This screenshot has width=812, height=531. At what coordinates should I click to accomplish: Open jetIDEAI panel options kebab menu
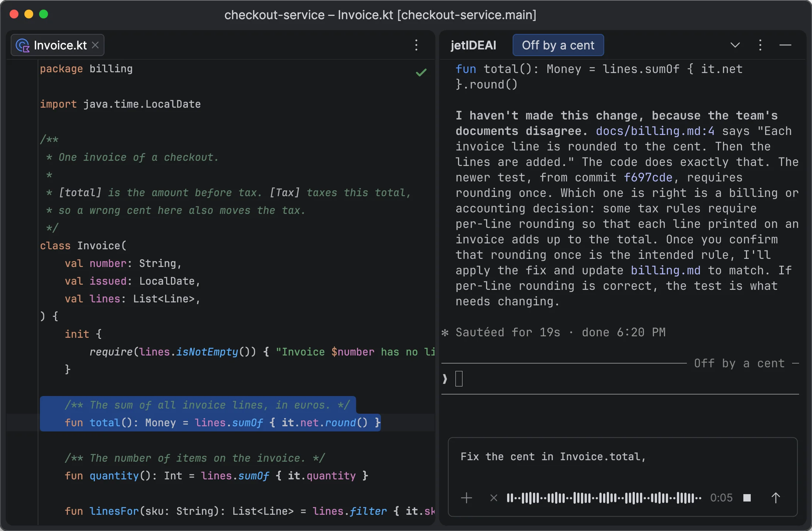coord(760,45)
